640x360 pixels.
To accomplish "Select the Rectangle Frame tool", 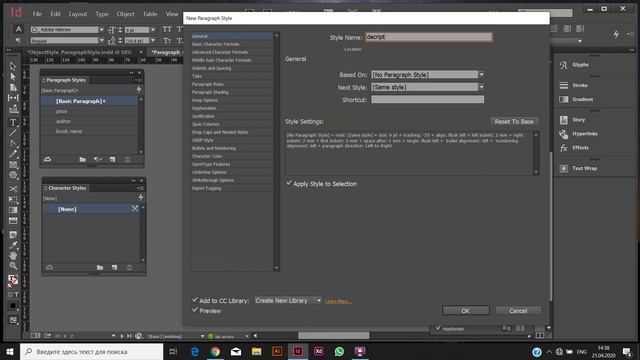I will 13,164.
